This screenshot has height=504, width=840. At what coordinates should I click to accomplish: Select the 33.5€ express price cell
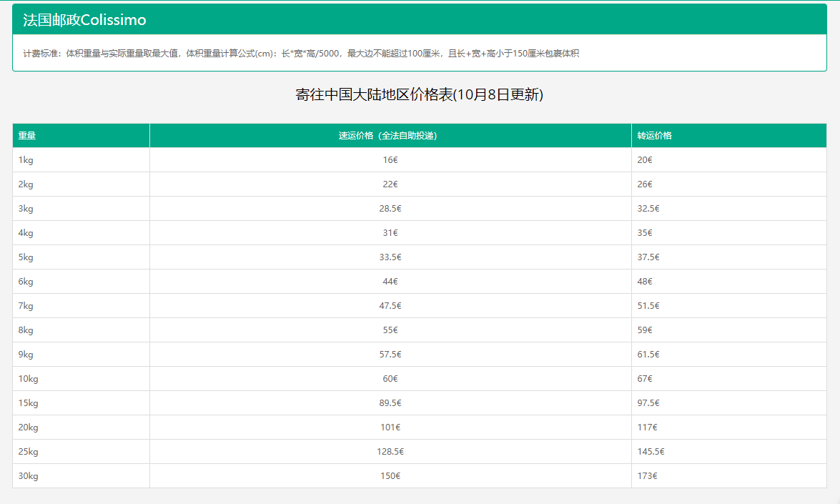pos(390,257)
